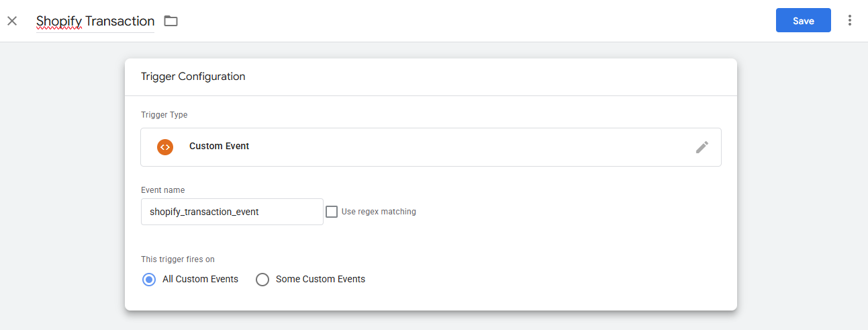
Task: Click the Use regex matching label text
Action: [x=379, y=212]
